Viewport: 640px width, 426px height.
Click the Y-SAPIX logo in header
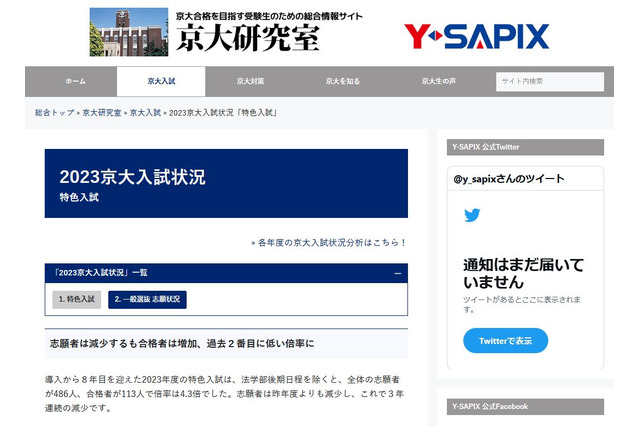click(x=476, y=37)
